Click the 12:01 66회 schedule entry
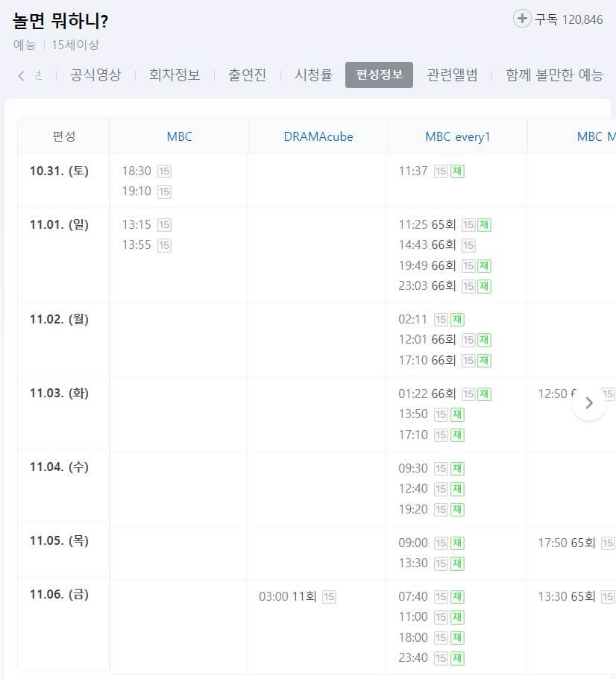The image size is (616, 679). coord(445,340)
